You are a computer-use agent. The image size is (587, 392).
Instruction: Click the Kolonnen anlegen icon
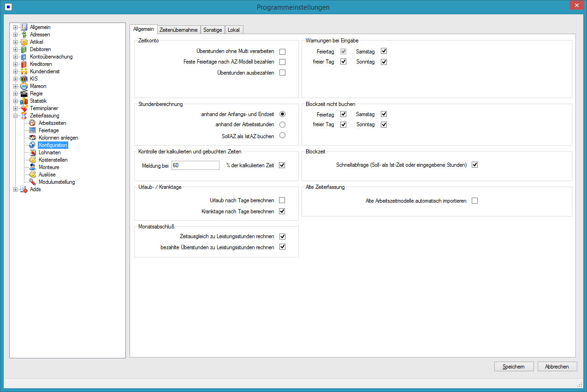point(32,138)
